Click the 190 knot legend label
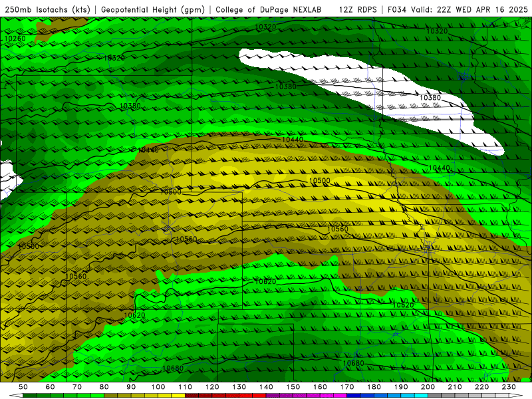 point(402,387)
